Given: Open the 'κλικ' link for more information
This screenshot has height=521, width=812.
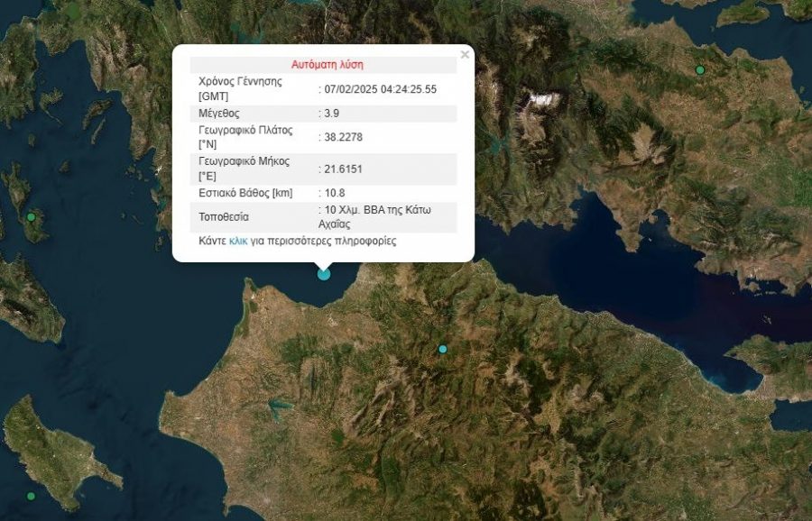Looking at the screenshot, I should [238, 242].
